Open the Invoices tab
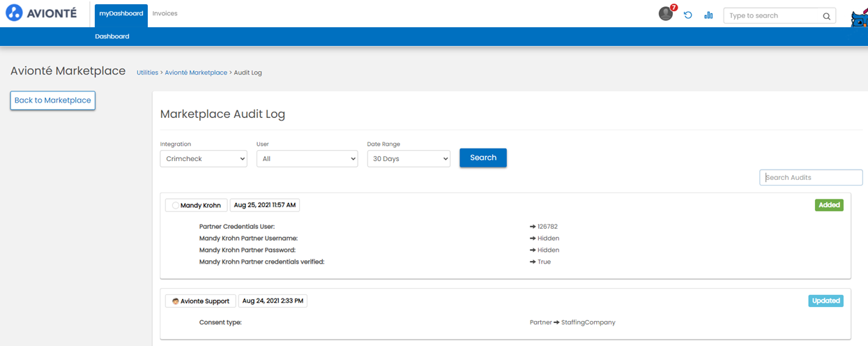The height and width of the screenshot is (346, 868). pyautogui.click(x=165, y=13)
